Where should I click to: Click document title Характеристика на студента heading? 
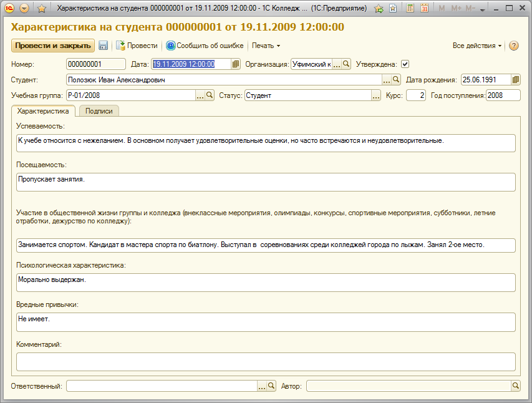pyautogui.click(x=178, y=27)
